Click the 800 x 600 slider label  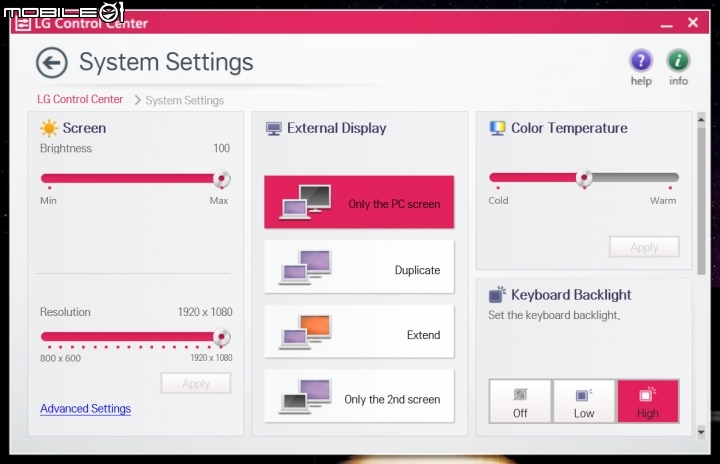point(60,358)
